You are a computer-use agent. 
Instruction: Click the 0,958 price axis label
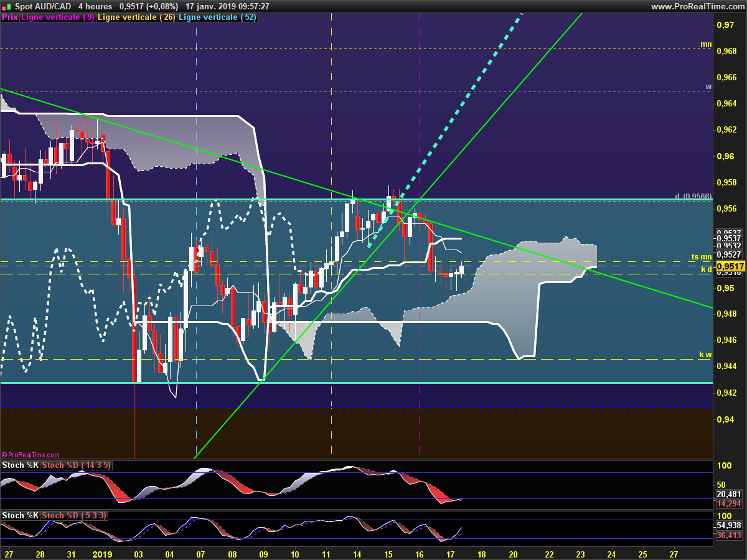[x=726, y=183]
